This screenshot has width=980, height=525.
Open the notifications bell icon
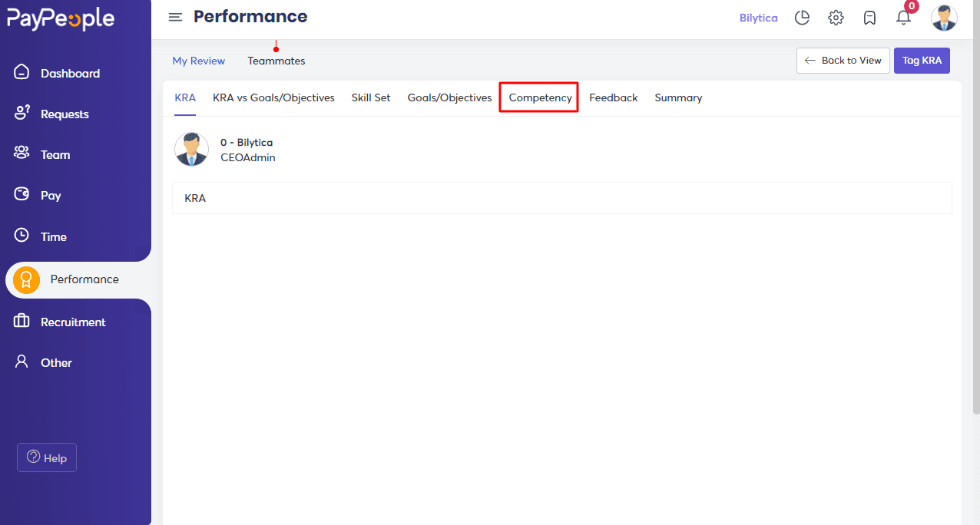click(x=903, y=18)
